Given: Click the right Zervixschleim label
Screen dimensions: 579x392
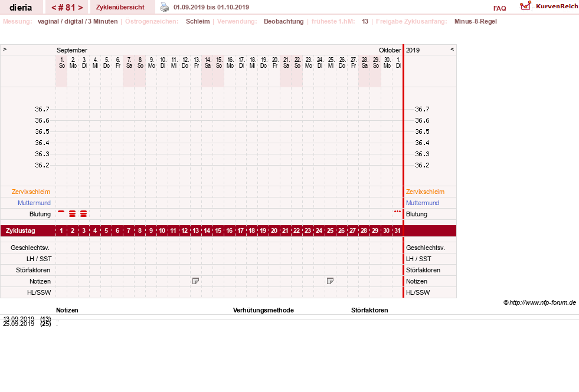Looking at the screenshot, I should click(x=425, y=192).
